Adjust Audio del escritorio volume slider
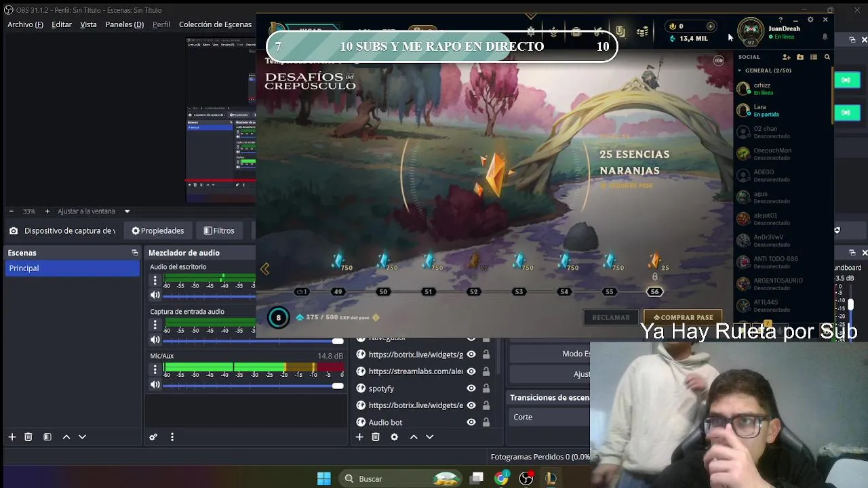The height and width of the screenshot is (488, 868). click(x=209, y=296)
